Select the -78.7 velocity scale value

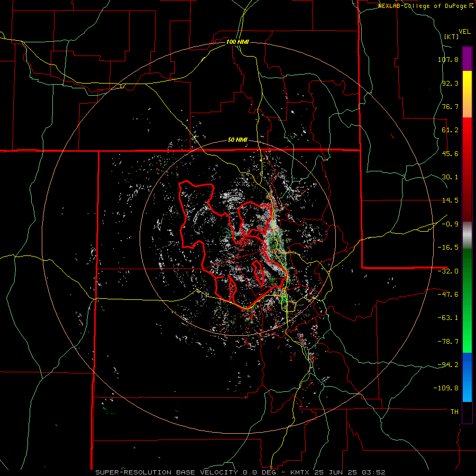(x=448, y=342)
